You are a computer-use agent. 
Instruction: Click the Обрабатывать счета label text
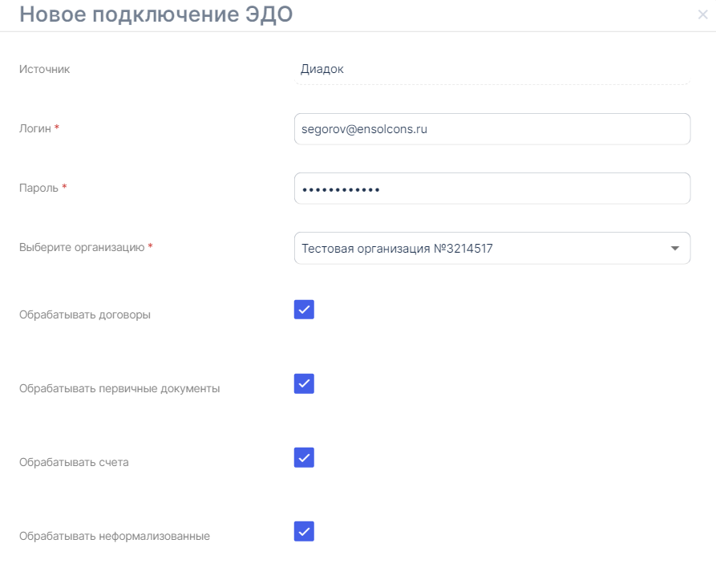point(73,462)
